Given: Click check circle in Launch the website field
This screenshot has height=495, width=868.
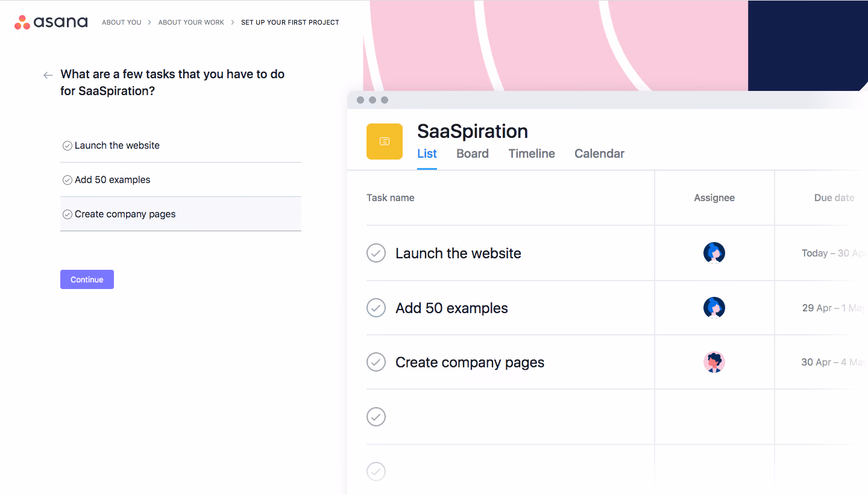Looking at the screenshot, I should (x=68, y=146).
